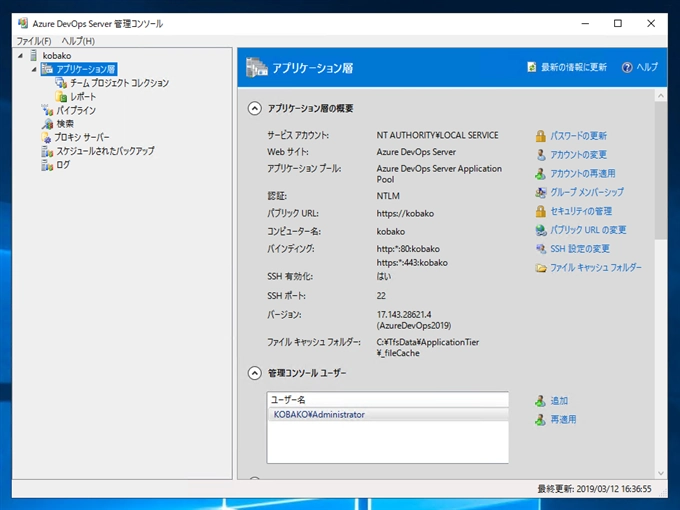The width and height of the screenshot is (680, 510).
Task: Click the NT AUTHORITY¥LOCAL SERVICE value
Action: [x=437, y=135]
